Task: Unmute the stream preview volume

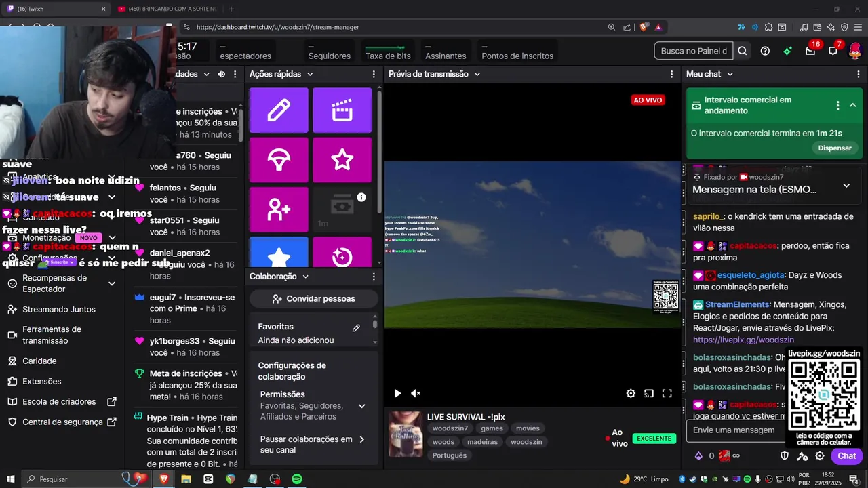Action: [416, 393]
